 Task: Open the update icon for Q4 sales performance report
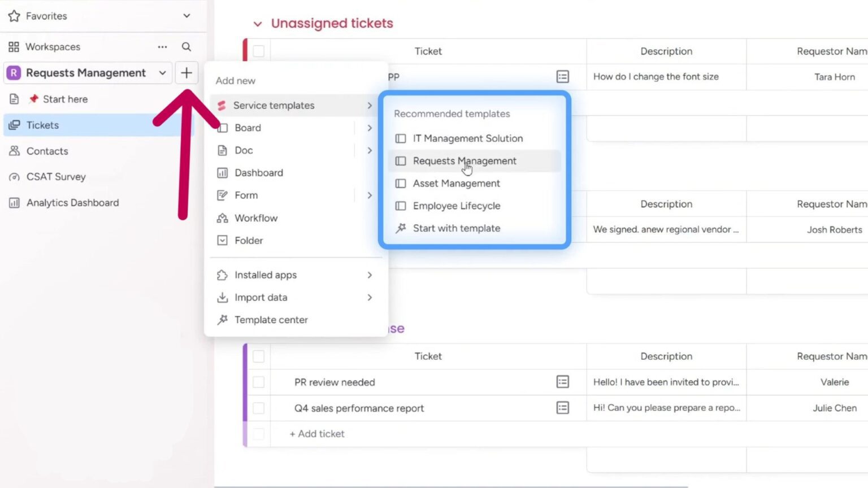point(562,408)
